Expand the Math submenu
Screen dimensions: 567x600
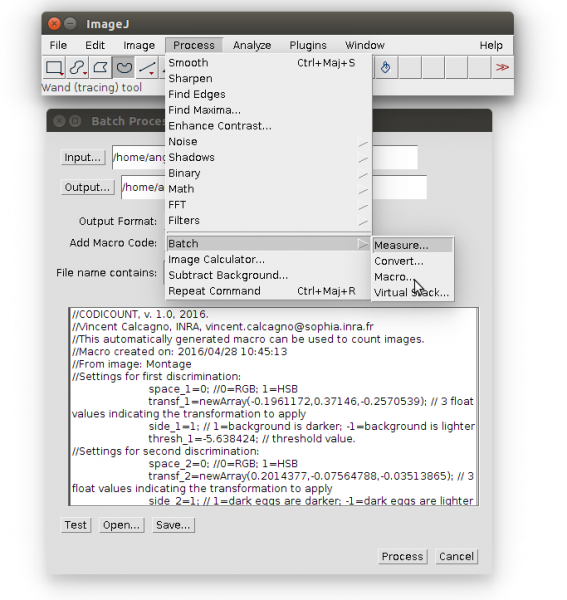tap(268, 189)
